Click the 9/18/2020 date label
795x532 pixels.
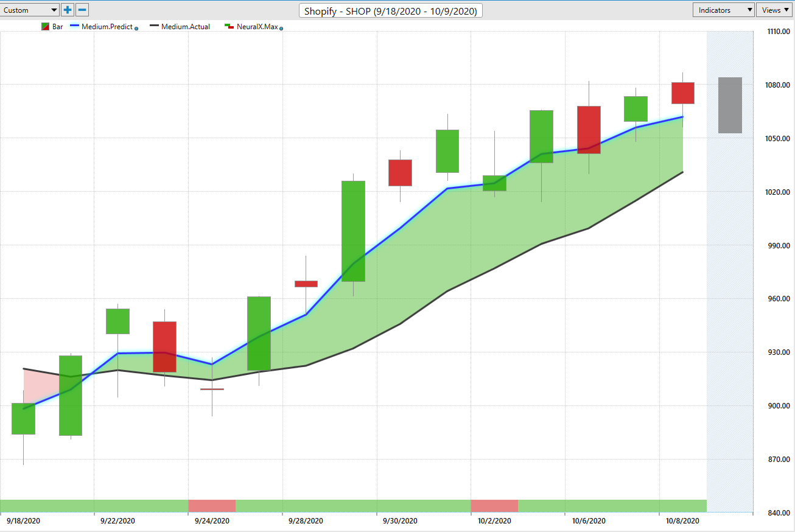pyautogui.click(x=24, y=521)
